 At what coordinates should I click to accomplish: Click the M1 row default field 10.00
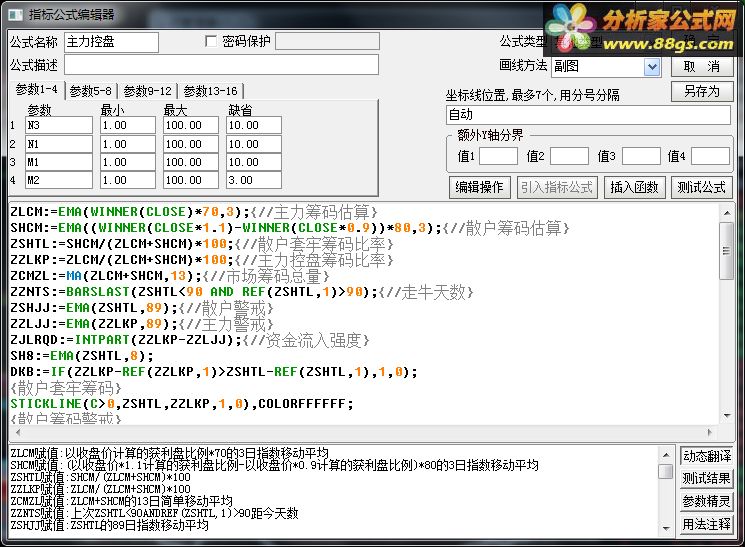[254, 162]
